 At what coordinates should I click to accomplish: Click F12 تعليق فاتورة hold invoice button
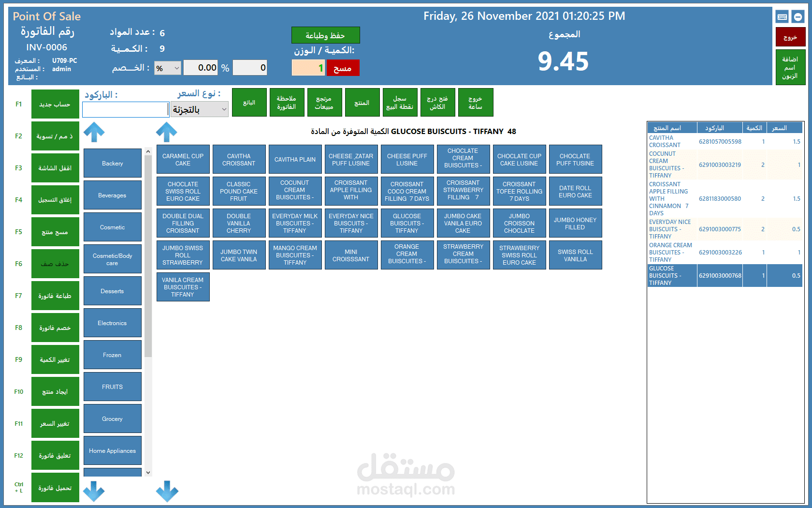[55, 455]
